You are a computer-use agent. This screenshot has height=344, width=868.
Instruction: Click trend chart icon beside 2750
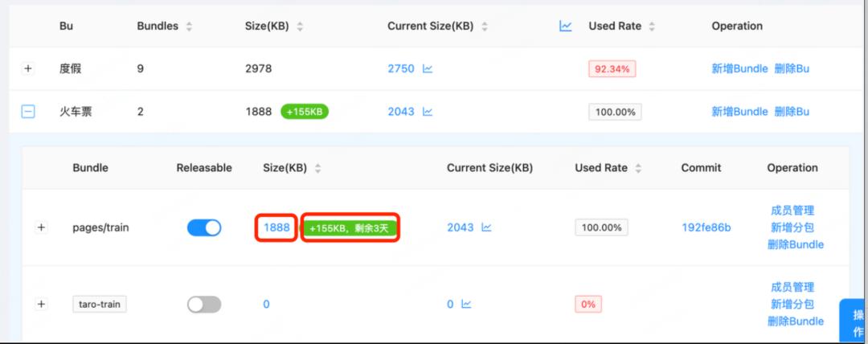(x=428, y=69)
